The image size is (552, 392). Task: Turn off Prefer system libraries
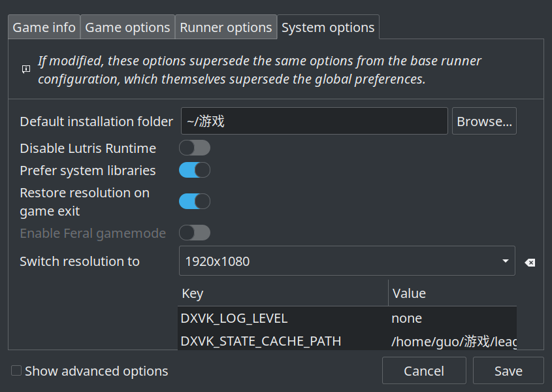point(194,170)
